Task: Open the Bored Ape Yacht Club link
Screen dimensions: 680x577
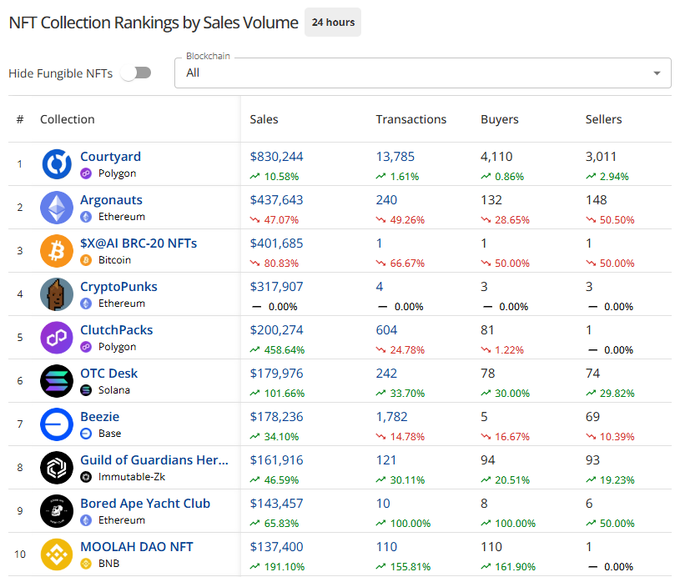Action: [145, 503]
